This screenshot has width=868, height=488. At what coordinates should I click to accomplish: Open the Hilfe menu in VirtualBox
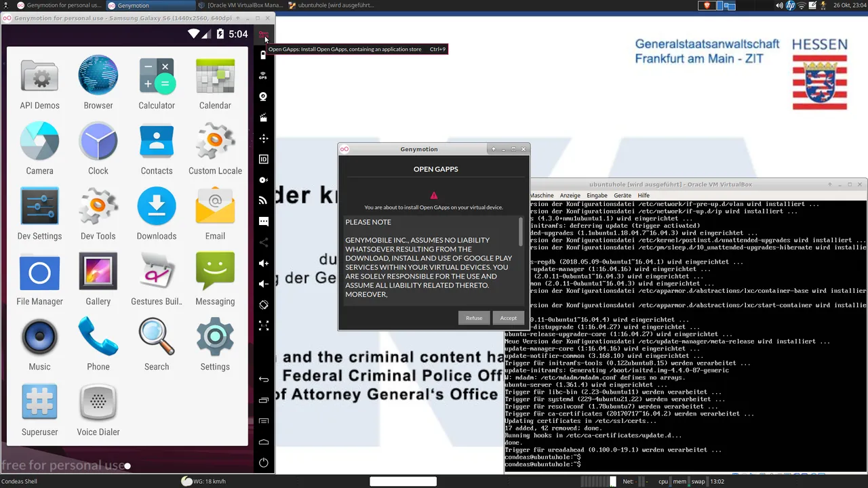point(644,195)
